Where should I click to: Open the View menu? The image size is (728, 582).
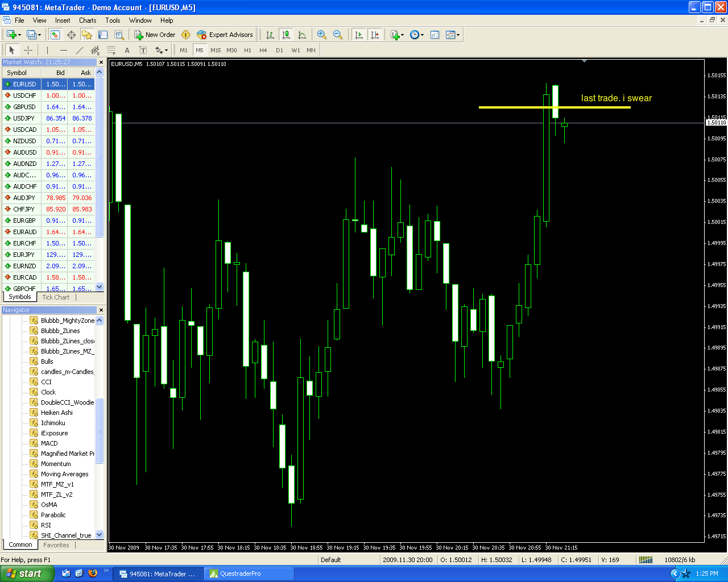pos(40,20)
